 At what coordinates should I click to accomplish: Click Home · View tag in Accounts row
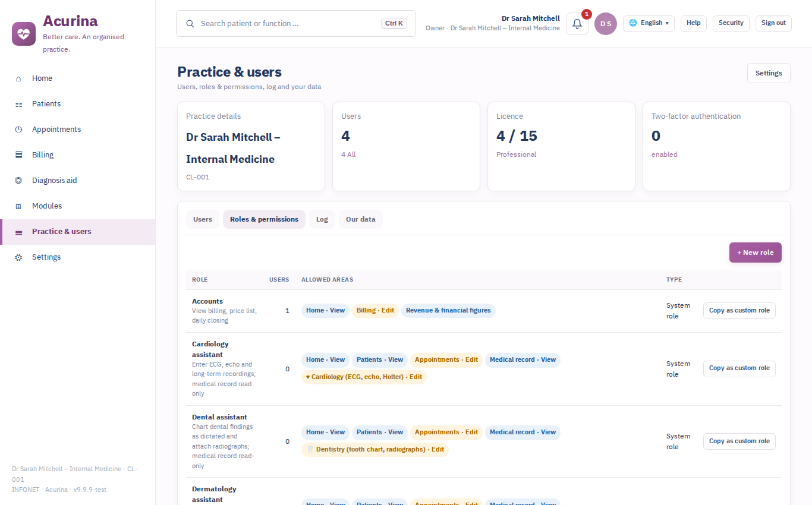point(325,311)
